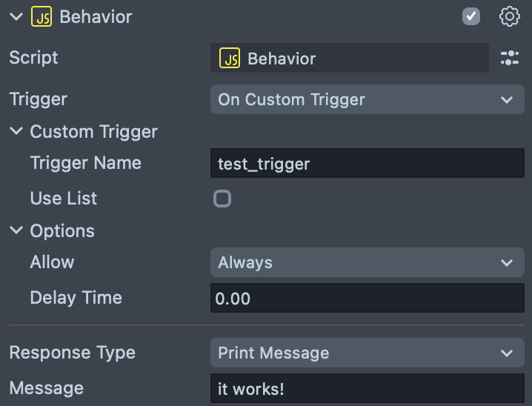The image size is (532, 406).
Task: Collapse the Options section
Action: pyautogui.click(x=16, y=230)
